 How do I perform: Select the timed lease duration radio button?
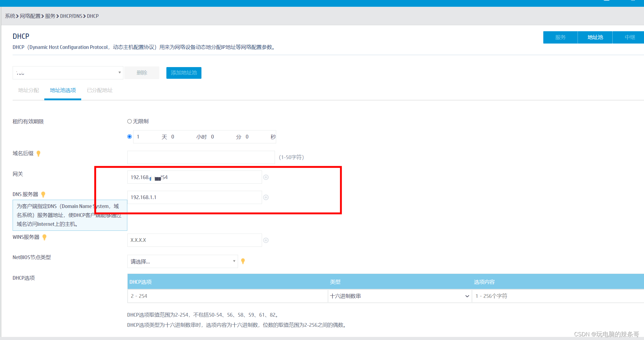129,137
